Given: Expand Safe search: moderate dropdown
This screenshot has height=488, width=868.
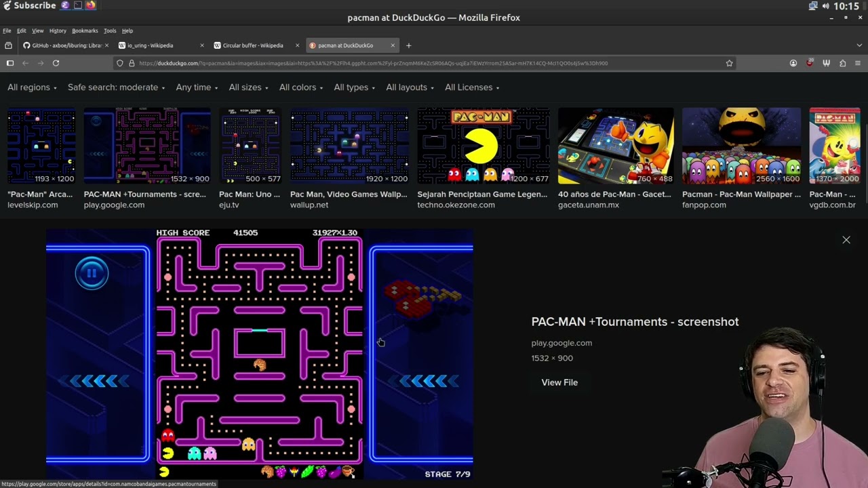Looking at the screenshot, I should (117, 87).
